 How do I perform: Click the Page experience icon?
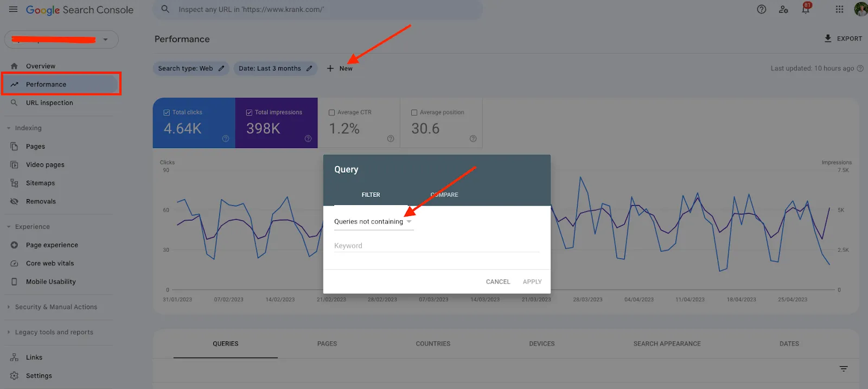pyautogui.click(x=14, y=245)
